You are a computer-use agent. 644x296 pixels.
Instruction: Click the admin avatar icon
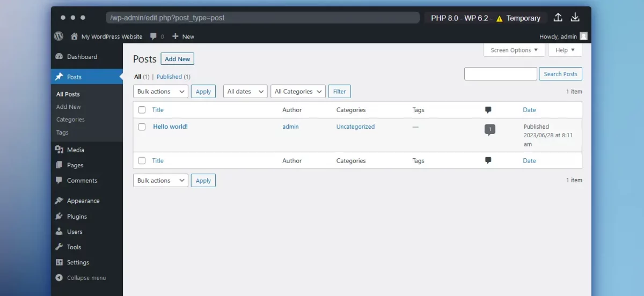583,36
